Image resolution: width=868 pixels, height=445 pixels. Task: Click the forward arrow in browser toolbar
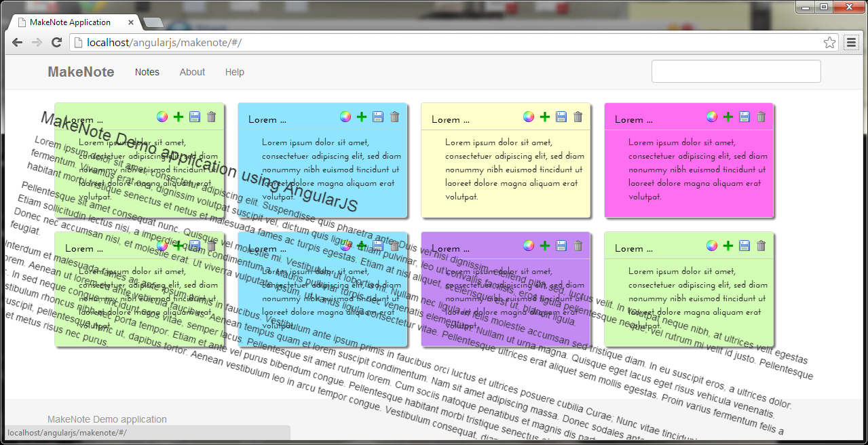click(37, 43)
